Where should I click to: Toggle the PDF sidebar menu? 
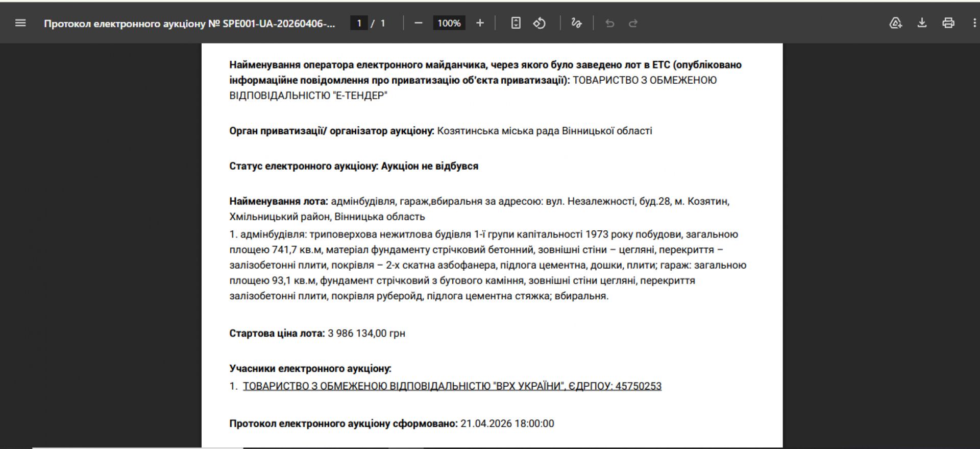coord(20,23)
